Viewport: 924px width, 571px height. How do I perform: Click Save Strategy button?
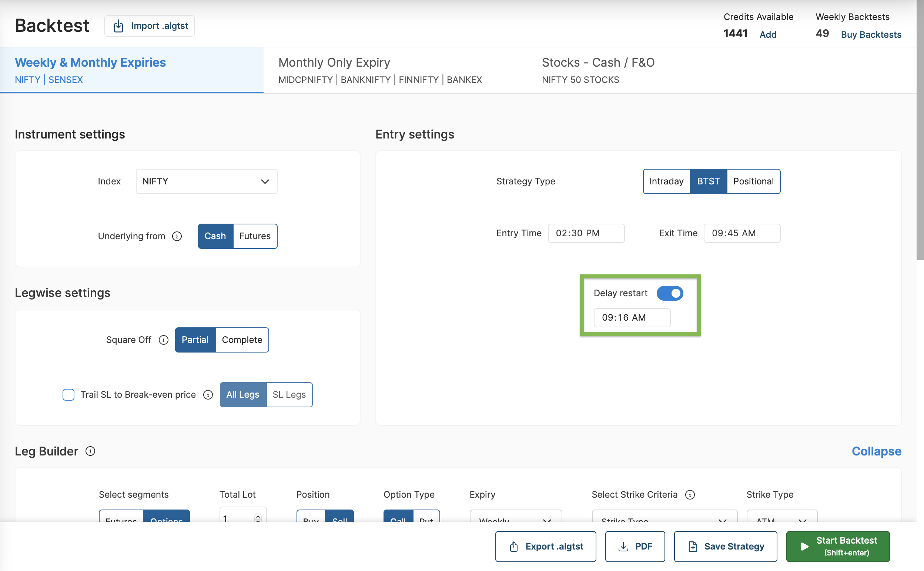tap(726, 547)
